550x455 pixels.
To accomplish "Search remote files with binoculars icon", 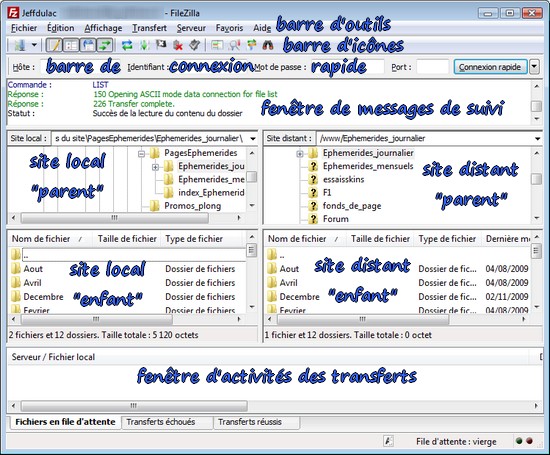I will tap(268, 45).
